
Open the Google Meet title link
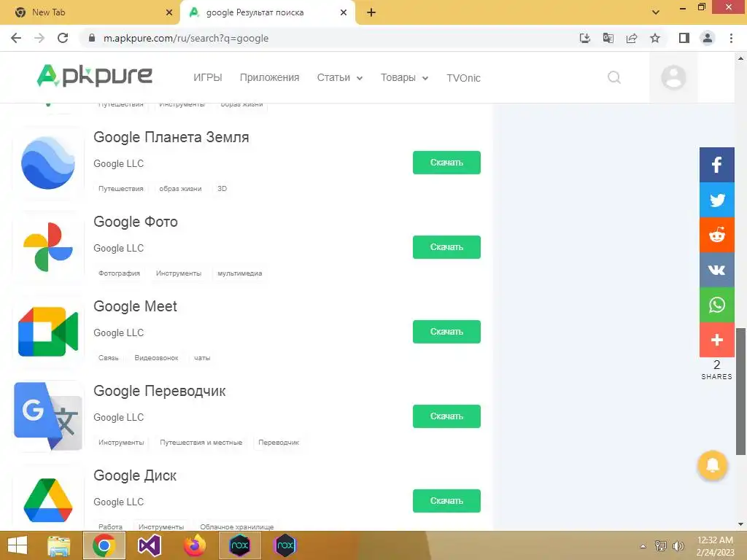click(135, 306)
